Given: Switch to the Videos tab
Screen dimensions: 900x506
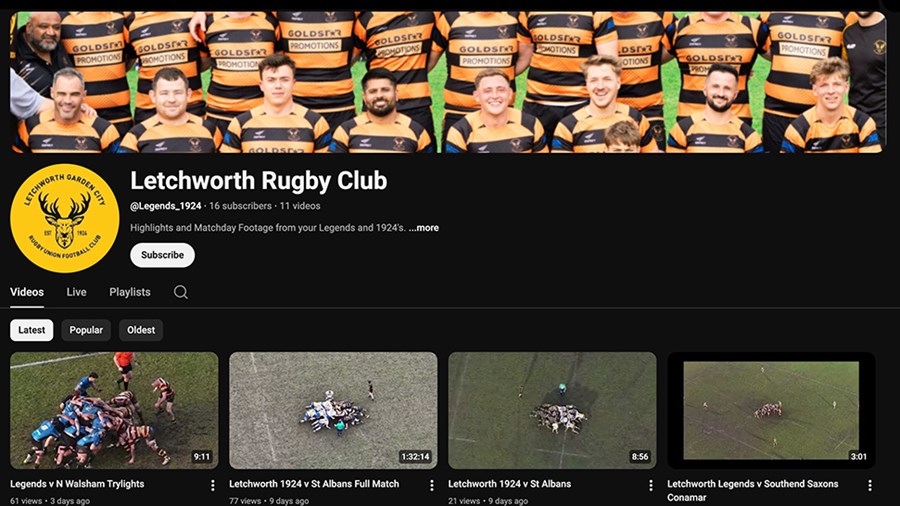Looking at the screenshot, I should (27, 292).
